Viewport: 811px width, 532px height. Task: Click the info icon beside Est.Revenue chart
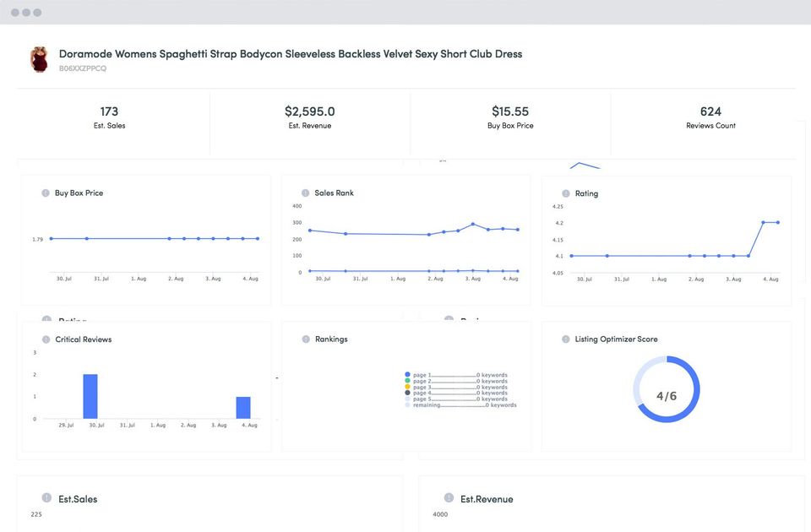click(x=449, y=499)
